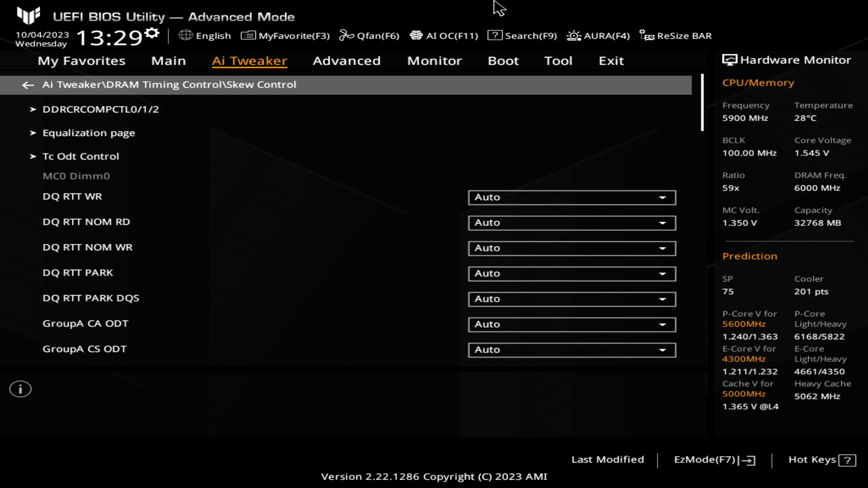The image size is (868, 488).
Task: Click back arrow to Skew Control
Action: point(28,84)
